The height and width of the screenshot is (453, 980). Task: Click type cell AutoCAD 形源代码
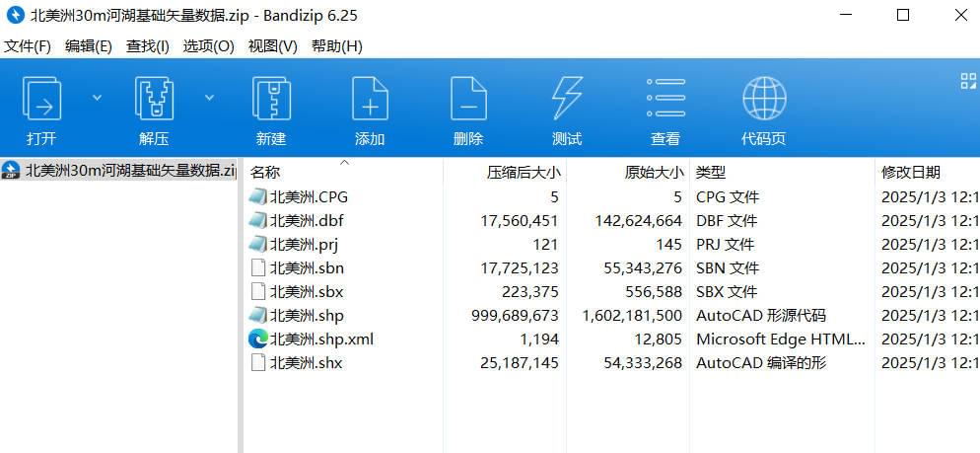[760, 316]
